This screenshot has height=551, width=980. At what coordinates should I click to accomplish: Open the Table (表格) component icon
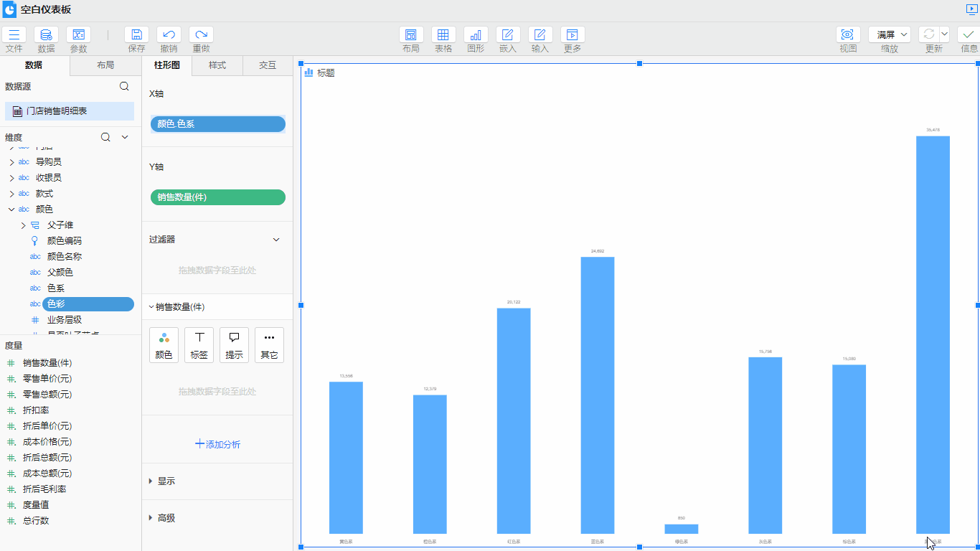(x=443, y=35)
